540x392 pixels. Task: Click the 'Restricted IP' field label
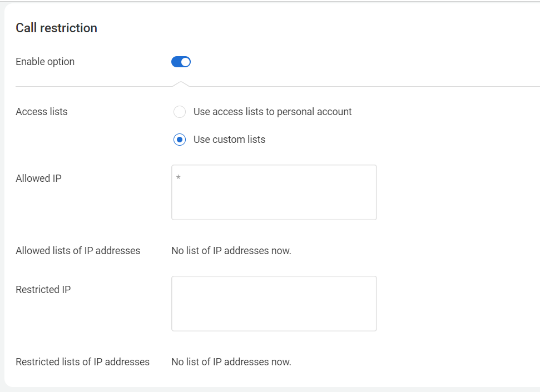(43, 290)
